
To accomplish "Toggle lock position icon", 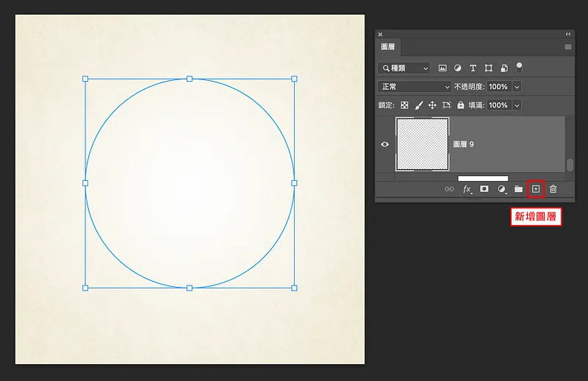I will pyautogui.click(x=432, y=105).
